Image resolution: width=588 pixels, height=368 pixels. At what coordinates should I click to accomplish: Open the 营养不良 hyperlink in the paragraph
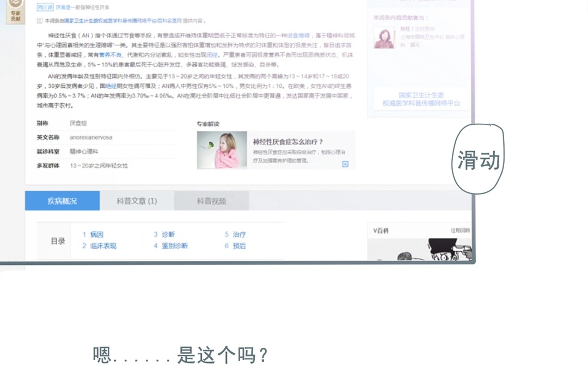click(x=111, y=55)
